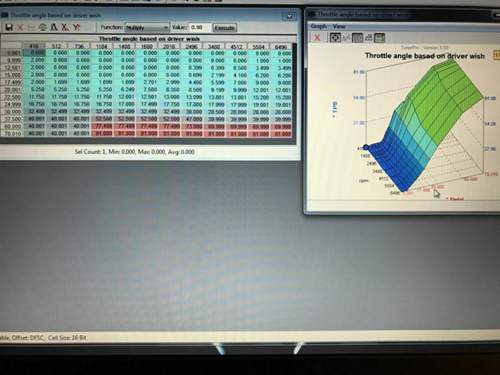Viewport: 500px width, 375px height.
Task: Click the black A scale icon
Action: click(x=54, y=27)
